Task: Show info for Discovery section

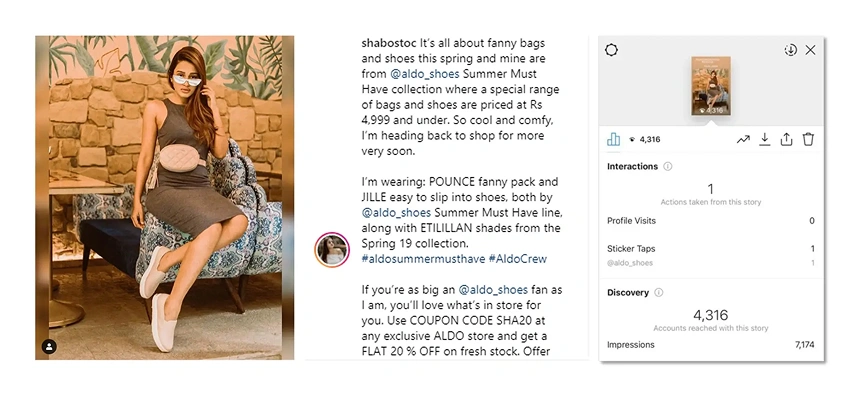Action: point(658,293)
